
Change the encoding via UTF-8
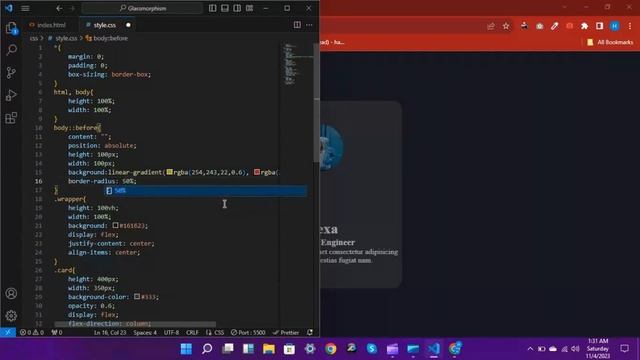pyautogui.click(x=171, y=332)
